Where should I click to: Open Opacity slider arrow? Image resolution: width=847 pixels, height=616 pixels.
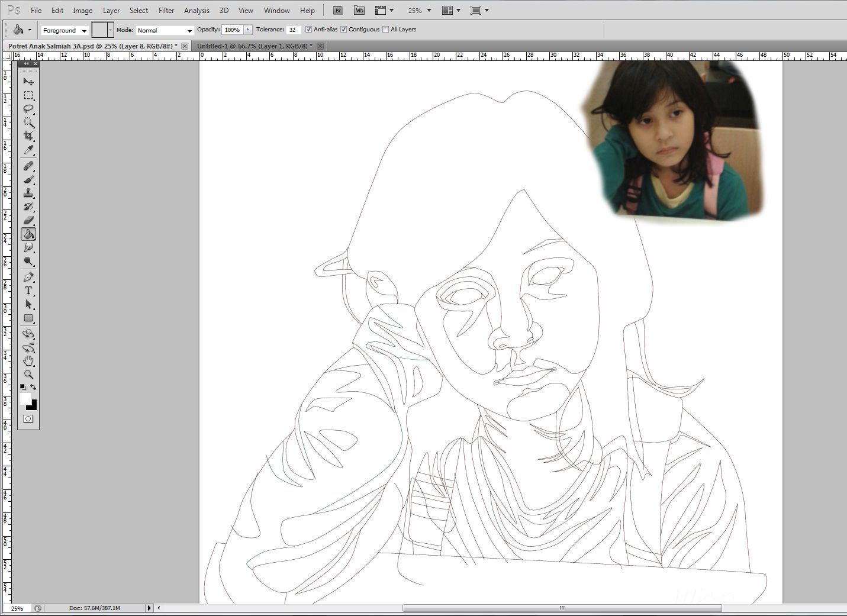coord(248,30)
